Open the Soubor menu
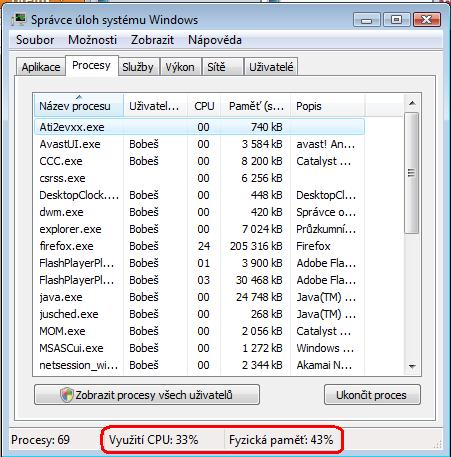The height and width of the screenshot is (457, 451). click(x=35, y=40)
